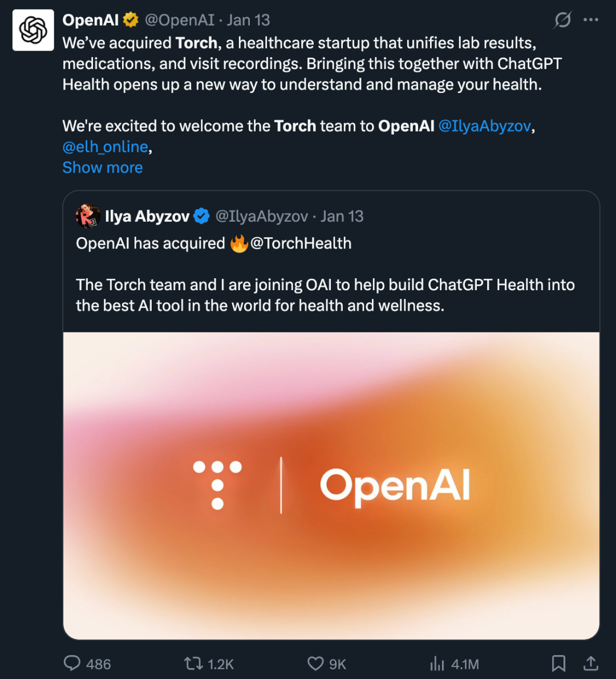The image size is (616, 679).
Task: Click the OpenAI display name
Action: [x=91, y=20]
